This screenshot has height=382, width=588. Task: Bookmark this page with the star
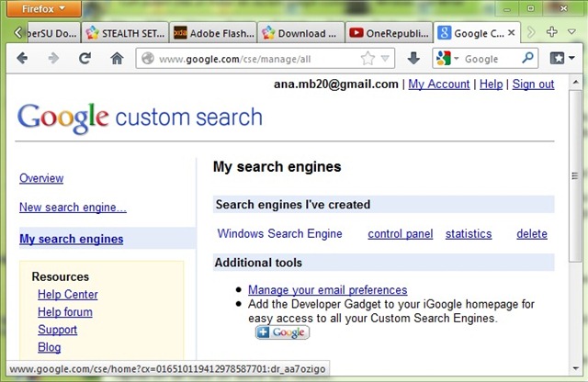(367, 59)
